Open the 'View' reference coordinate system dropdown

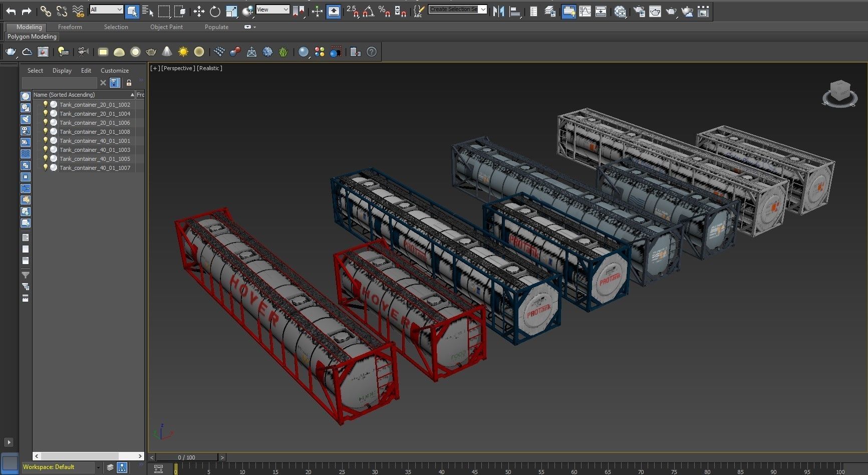[272, 10]
